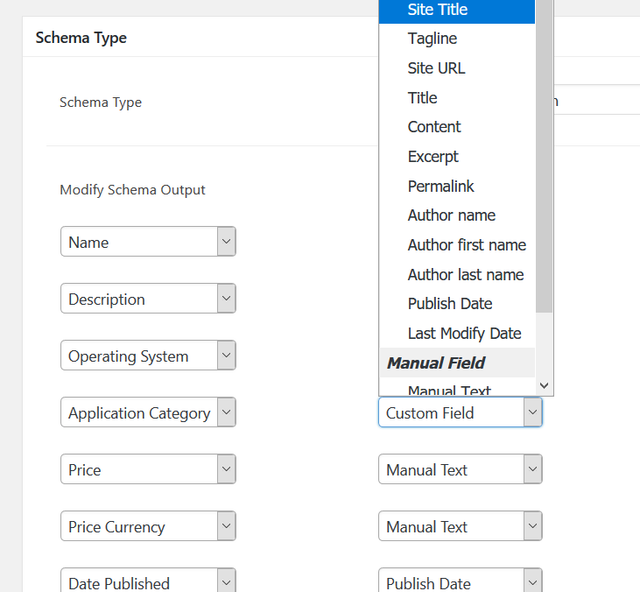Screen dimensions: 640x592
Task: Pick Site URL in the dropdown list
Action: point(457,68)
